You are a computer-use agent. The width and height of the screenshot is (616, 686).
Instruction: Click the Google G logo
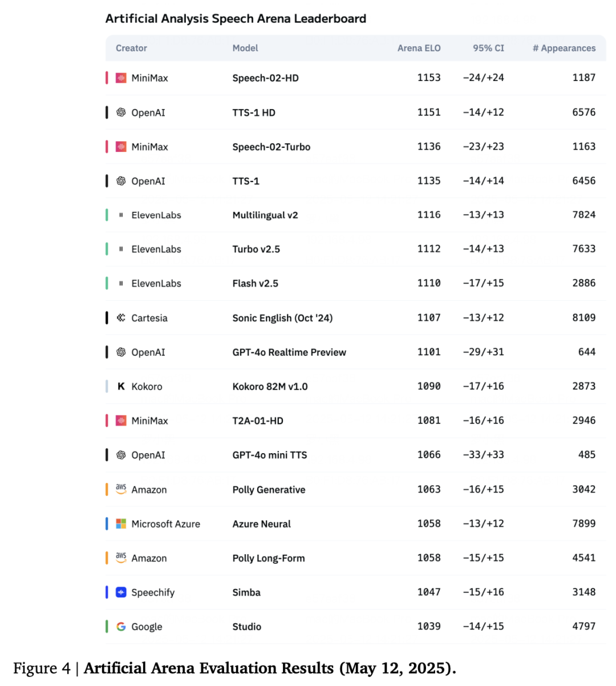(121, 627)
